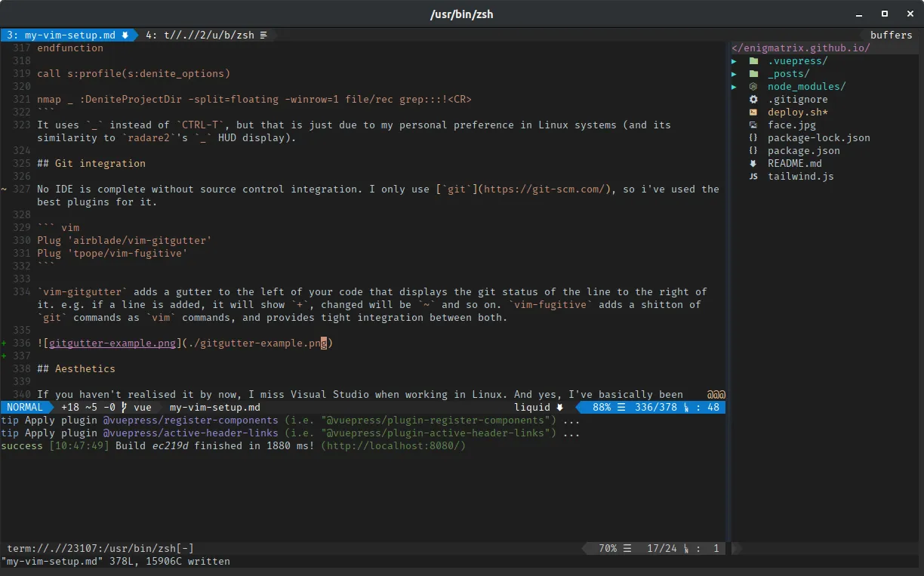The image size is (924, 576).
Task: Click the JS icon beside tailwind.js
Action: (x=753, y=176)
